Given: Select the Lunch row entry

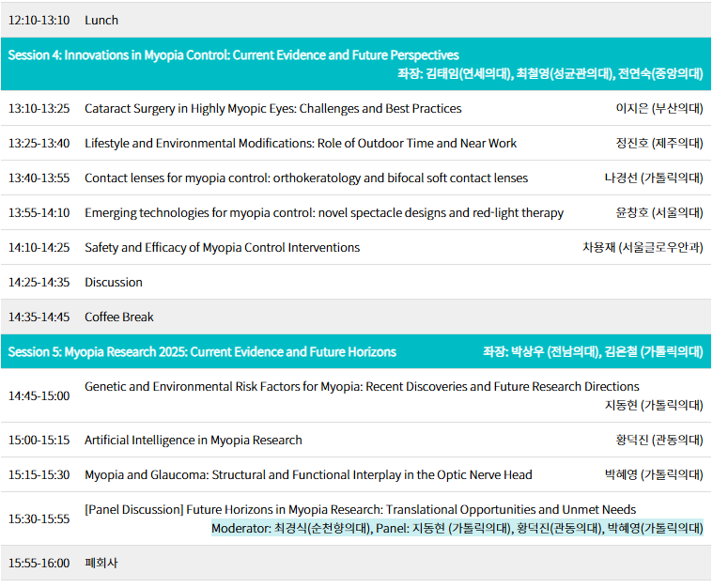Looking at the screenshot, I should [x=101, y=20].
